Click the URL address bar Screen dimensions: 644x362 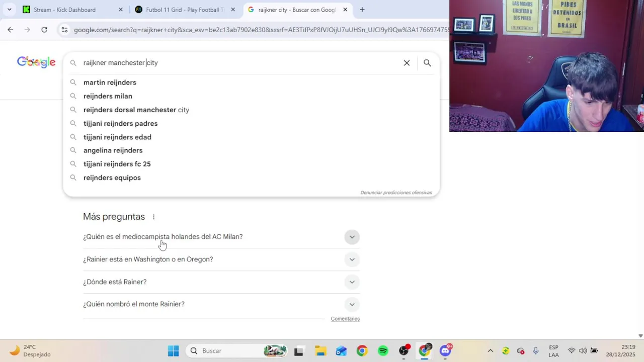tap(261, 30)
